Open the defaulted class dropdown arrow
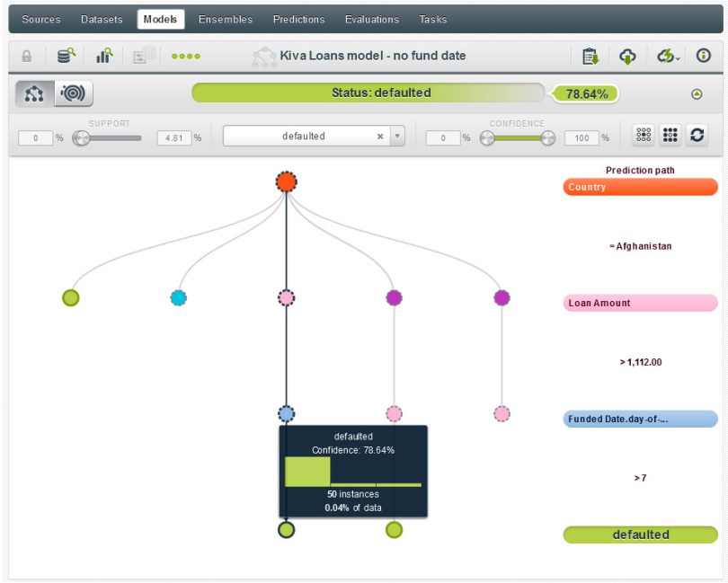Viewport: 728px width, 583px height. (x=397, y=137)
